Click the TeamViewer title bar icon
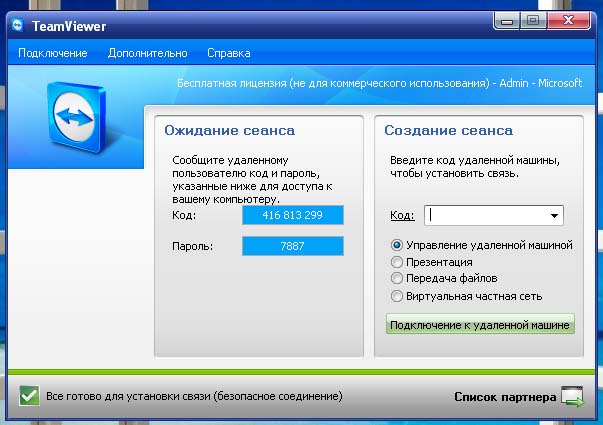 (x=17, y=26)
